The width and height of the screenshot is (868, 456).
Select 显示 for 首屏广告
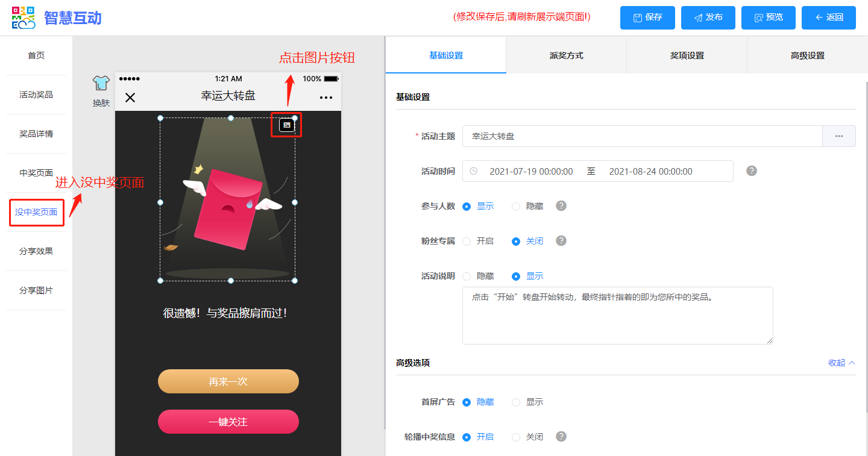pos(516,402)
